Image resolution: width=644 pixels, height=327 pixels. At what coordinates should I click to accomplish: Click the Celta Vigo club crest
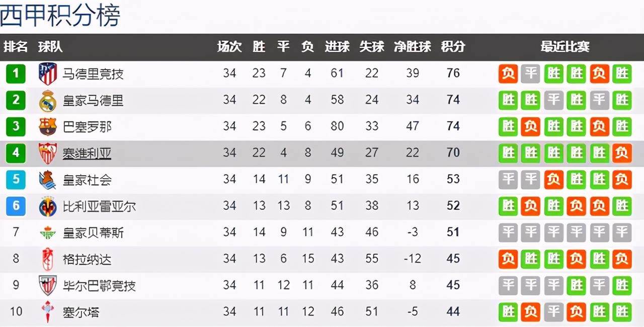(x=48, y=312)
